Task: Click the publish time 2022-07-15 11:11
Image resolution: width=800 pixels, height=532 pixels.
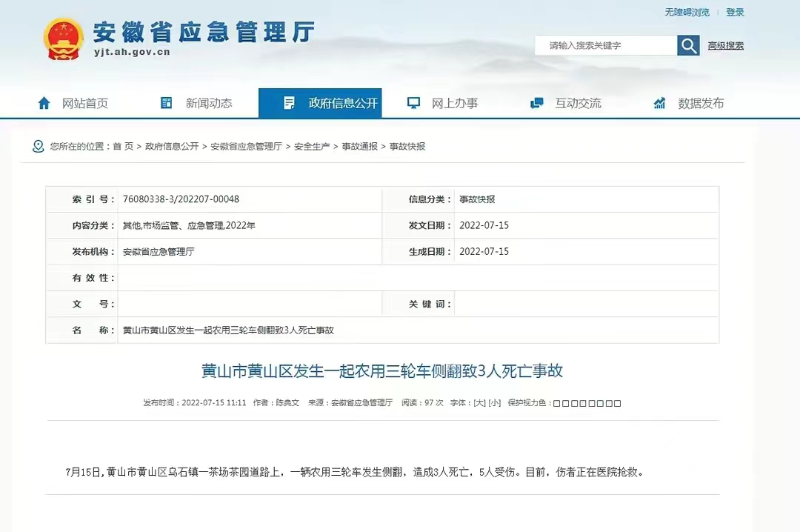Action: (x=214, y=403)
